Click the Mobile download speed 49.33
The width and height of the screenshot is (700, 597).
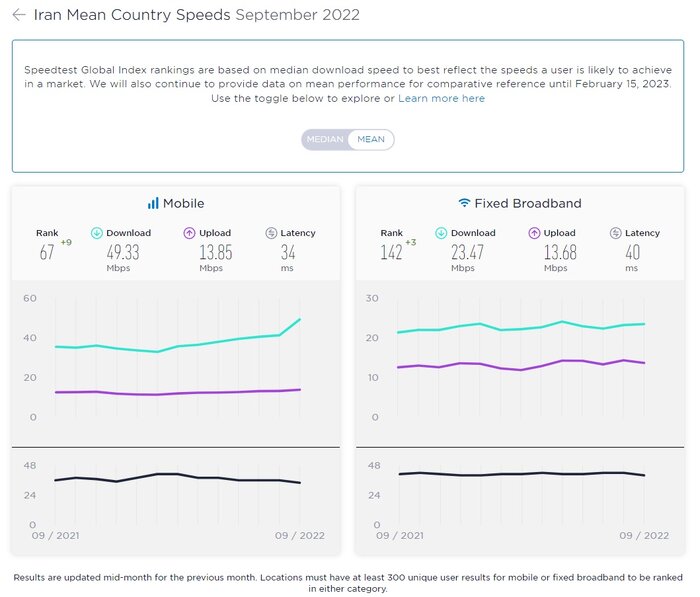tap(121, 252)
